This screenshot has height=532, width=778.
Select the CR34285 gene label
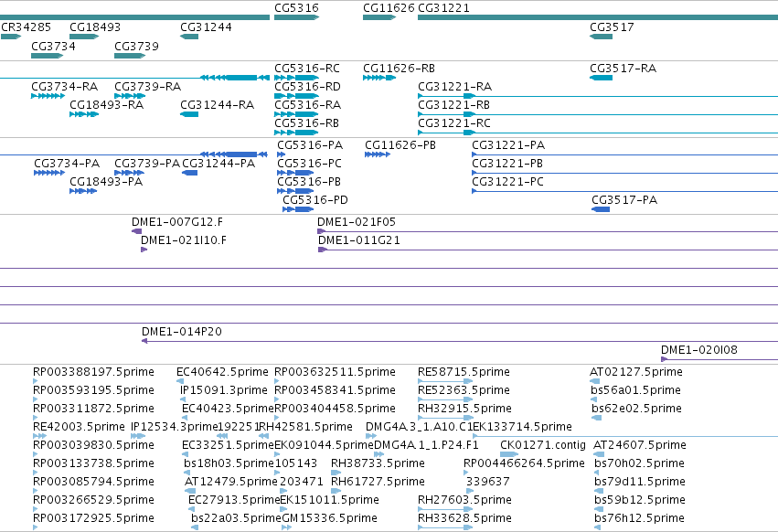26,27
